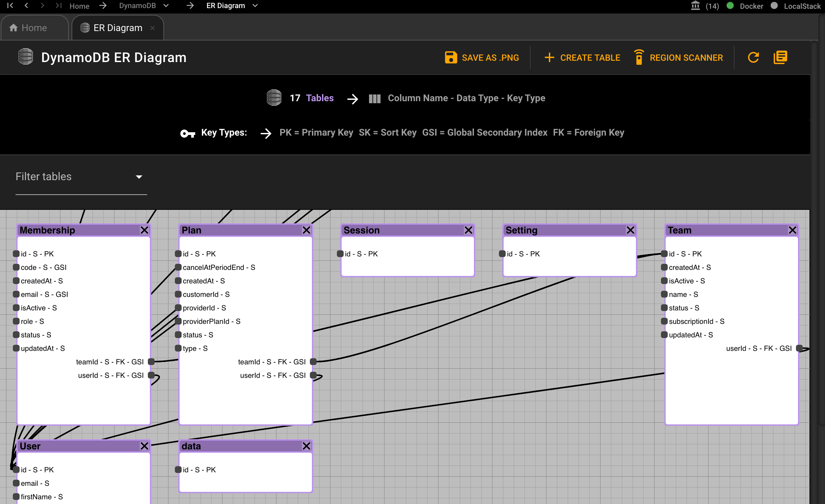Close the data table card
This screenshot has height=504, width=825.
coord(307,446)
